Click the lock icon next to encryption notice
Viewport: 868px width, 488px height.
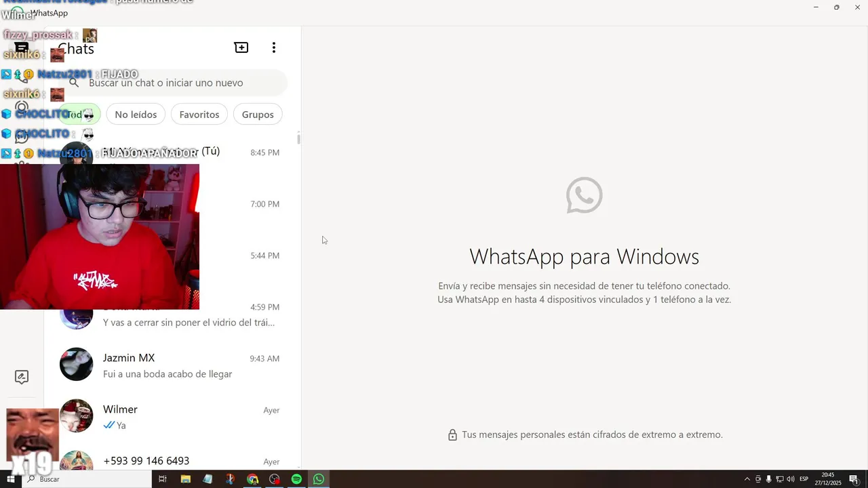point(452,435)
